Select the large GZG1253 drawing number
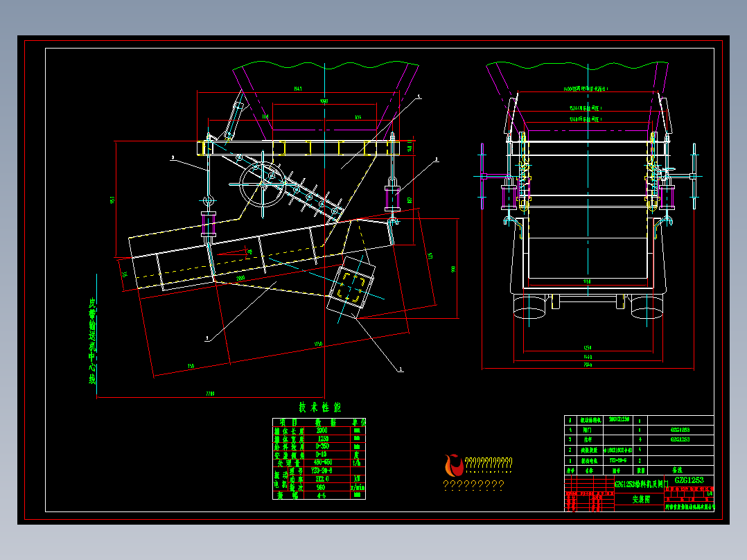The width and height of the screenshot is (747, 560). click(689, 480)
